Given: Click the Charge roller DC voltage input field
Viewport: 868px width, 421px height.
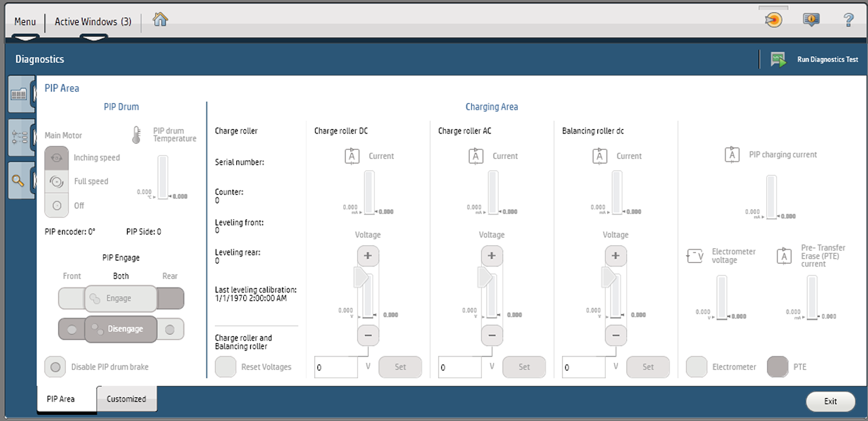Looking at the screenshot, I should pos(336,367).
